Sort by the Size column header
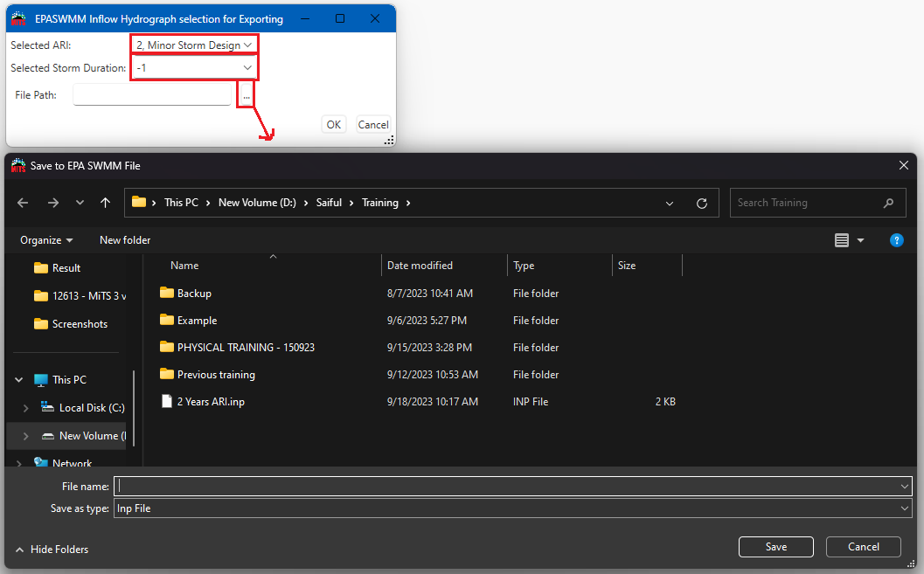The height and width of the screenshot is (574, 924). pos(627,266)
